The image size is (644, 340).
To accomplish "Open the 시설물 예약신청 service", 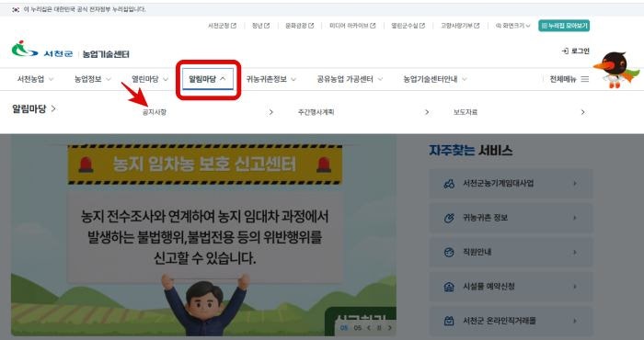I will (x=511, y=287).
